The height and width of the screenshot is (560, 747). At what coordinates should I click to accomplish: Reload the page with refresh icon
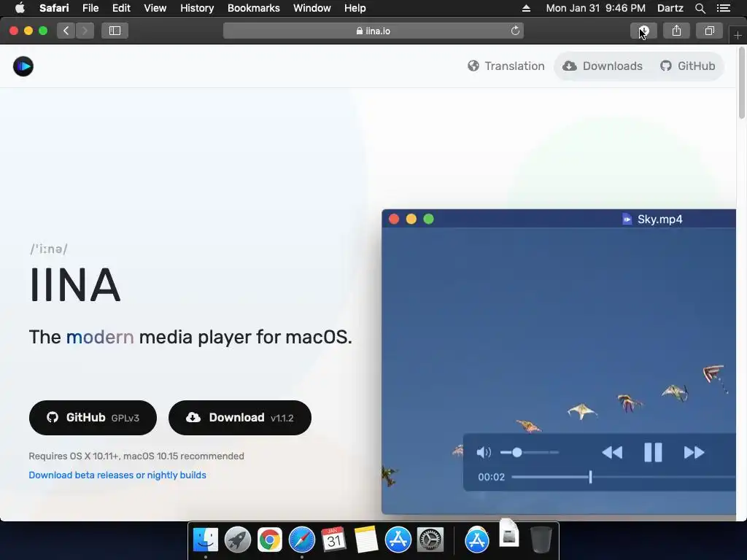(x=515, y=31)
